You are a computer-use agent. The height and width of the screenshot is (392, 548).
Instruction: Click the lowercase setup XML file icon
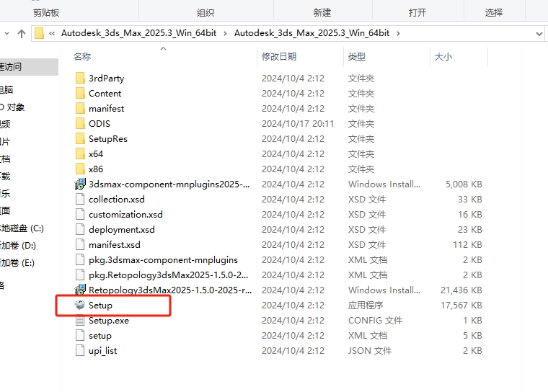(80, 335)
